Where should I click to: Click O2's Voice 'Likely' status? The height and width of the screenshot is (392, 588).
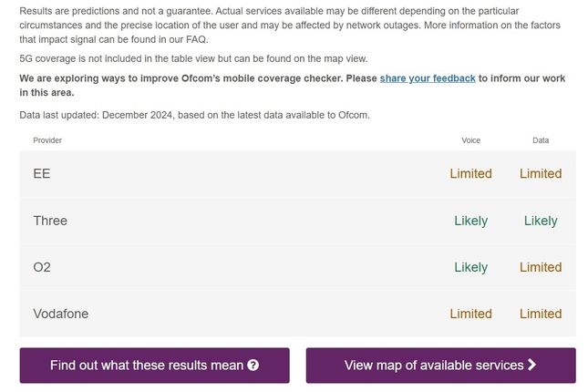point(470,267)
